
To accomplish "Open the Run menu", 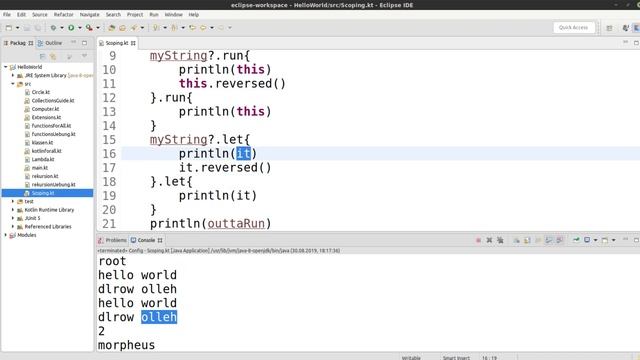I will (x=154, y=14).
